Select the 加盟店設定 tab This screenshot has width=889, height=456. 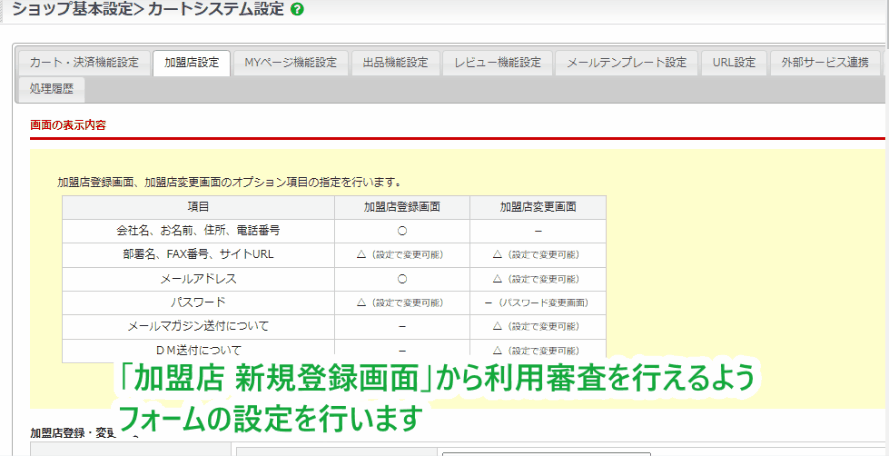point(192,62)
